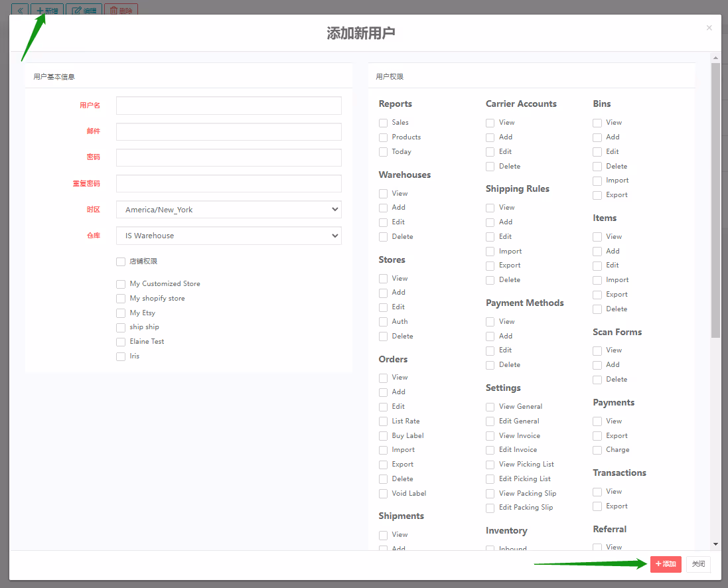Viewport: 728px width, 588px height.
Task: Close the dialog with the X icon
Action: 709,28
